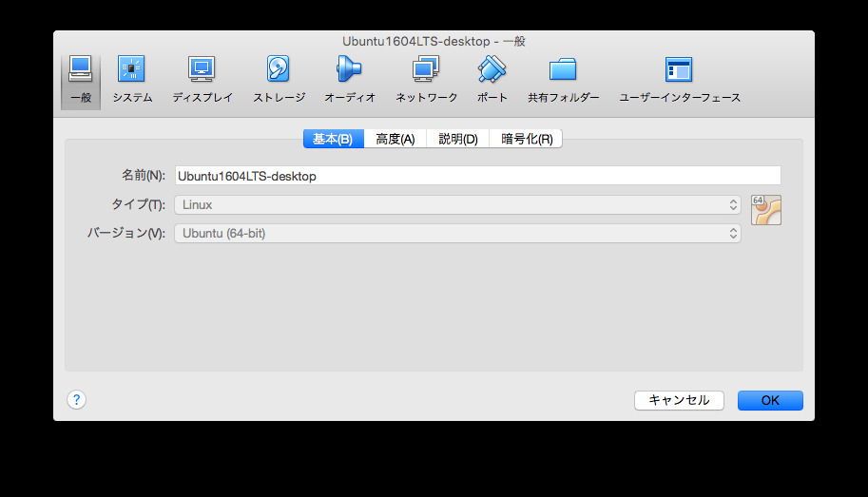Switch to the 暗号化(R) tab
Screen dimensions: 868x497
pyautogui.click(x=526, y=139)
